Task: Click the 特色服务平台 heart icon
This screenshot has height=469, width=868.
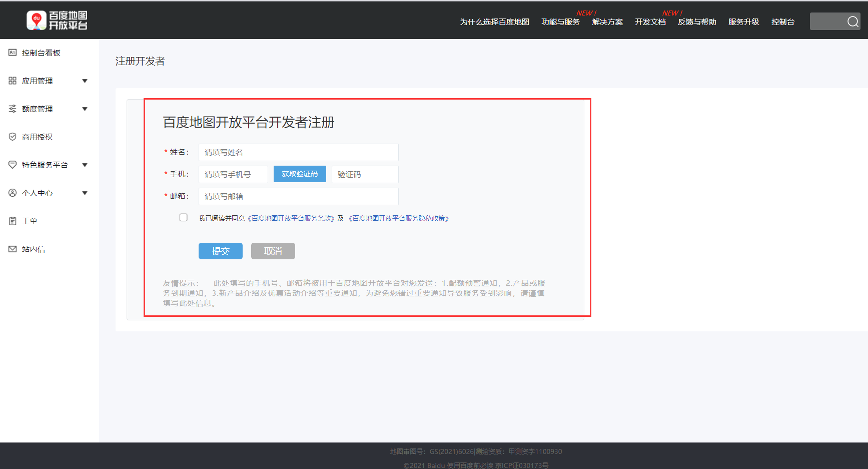Action: (13, 164)
